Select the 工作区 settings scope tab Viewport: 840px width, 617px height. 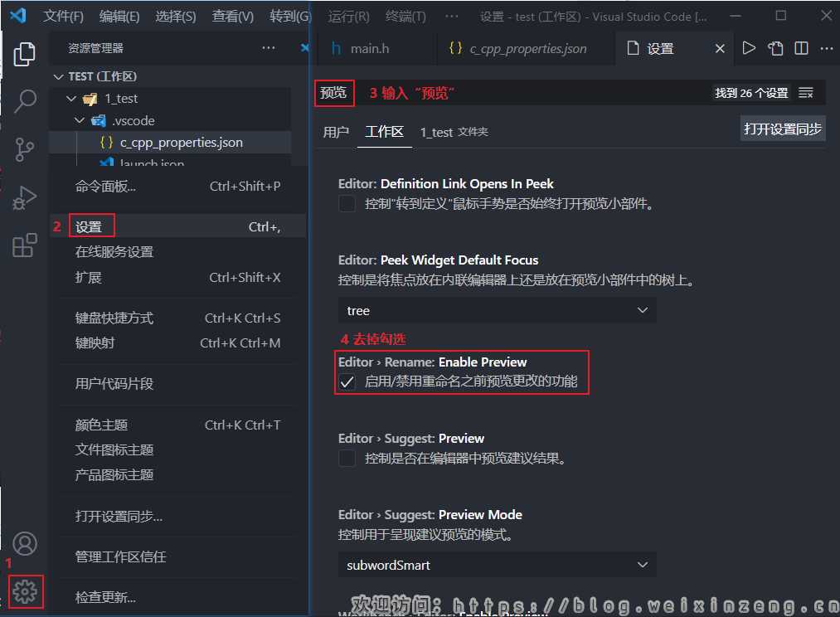point(384,132)
